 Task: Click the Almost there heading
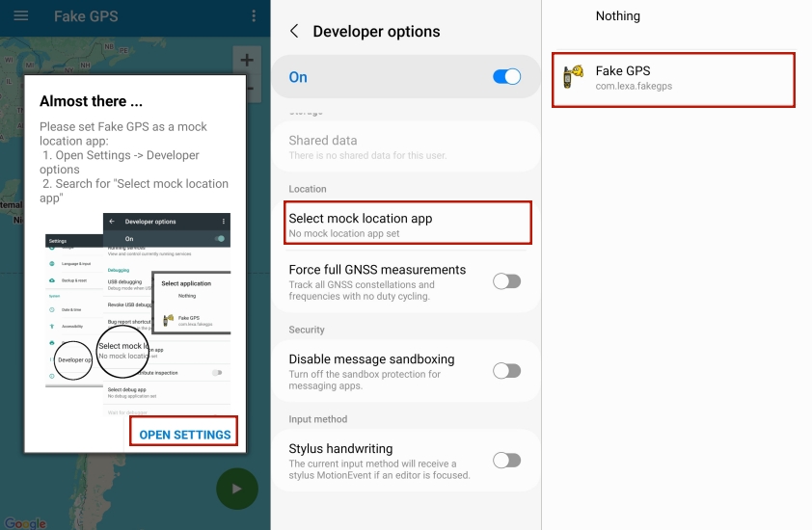(92, 101)
